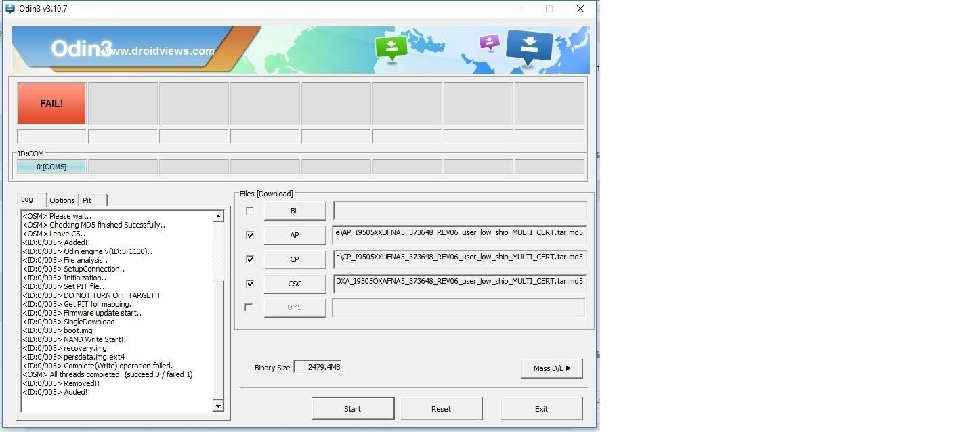
Task: Click log line 'Set PIT file..'
Action: [x=64, y=286]
